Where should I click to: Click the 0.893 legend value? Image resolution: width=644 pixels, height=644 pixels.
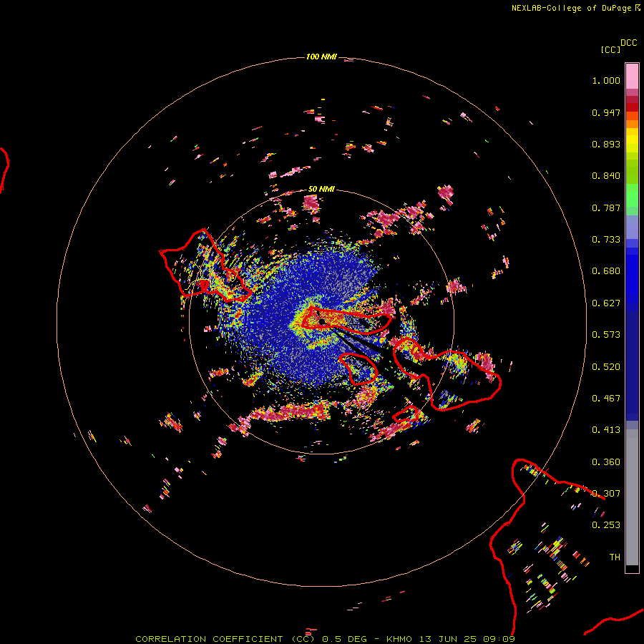(606, 144)
